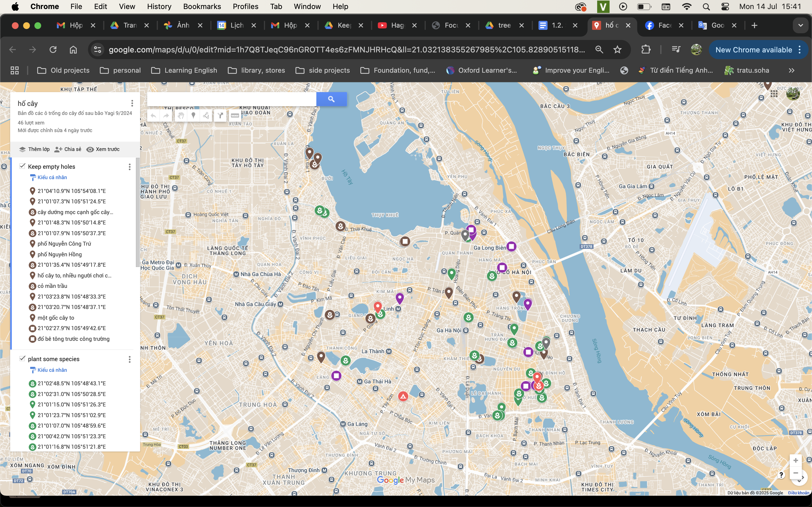Choose the add marker tool
The image size is (812, 507).
(193, 116)
